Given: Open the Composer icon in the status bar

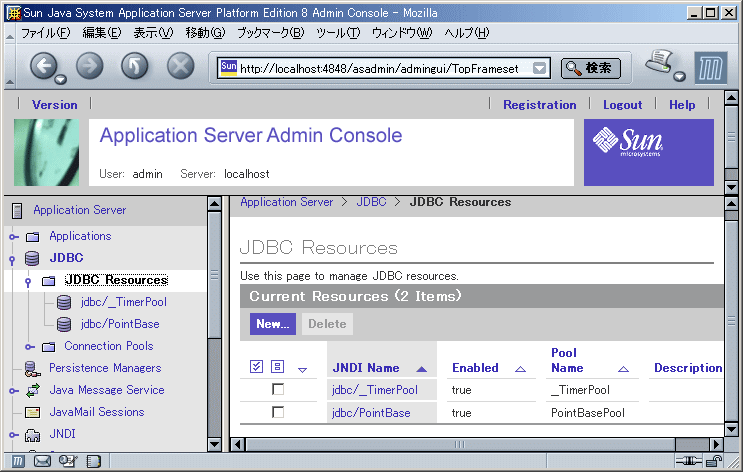Looking at the screenshot, I should coord(68,461).
